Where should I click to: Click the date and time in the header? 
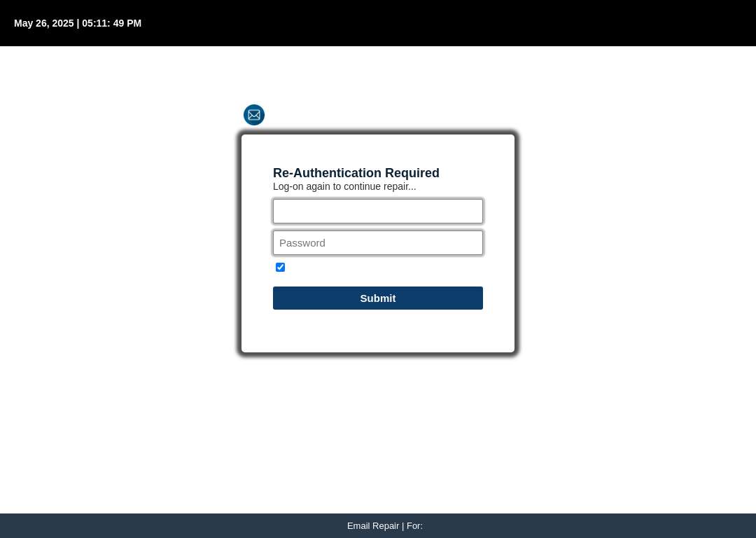(78, 23)
